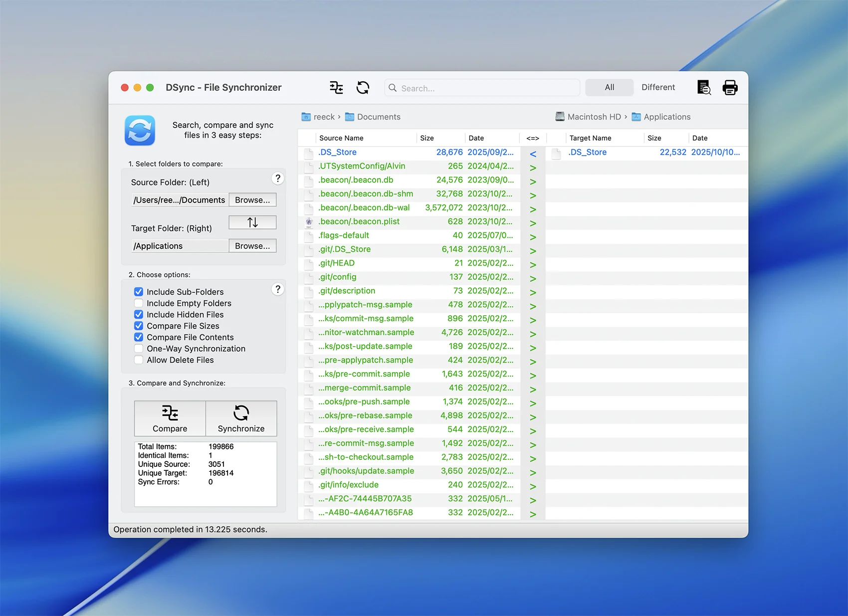Toggle the Allow Delete Files checkbox
Image resolution: width=848 pixels, height=616 pixels.
pos(139,360)
